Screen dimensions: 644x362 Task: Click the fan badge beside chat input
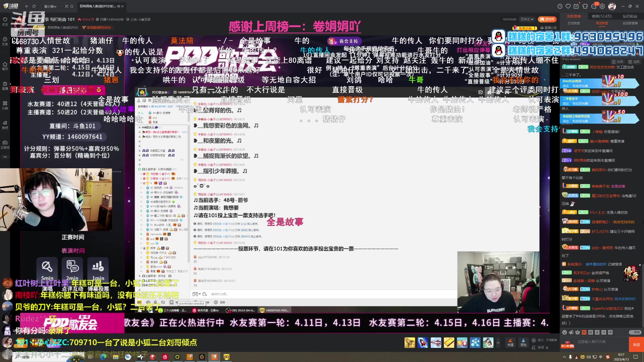(568, 344)
